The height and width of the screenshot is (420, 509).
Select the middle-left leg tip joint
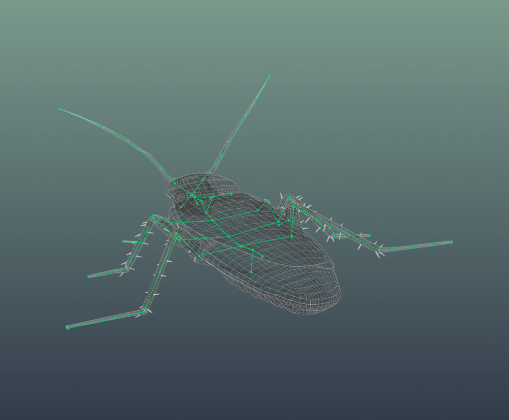(x=89, y=276)
